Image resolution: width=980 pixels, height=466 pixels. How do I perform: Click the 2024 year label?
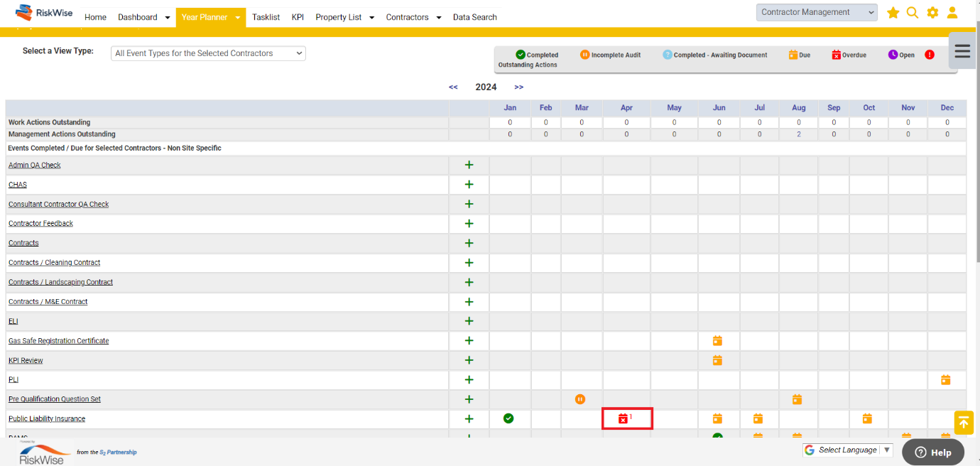coord(486,87)
